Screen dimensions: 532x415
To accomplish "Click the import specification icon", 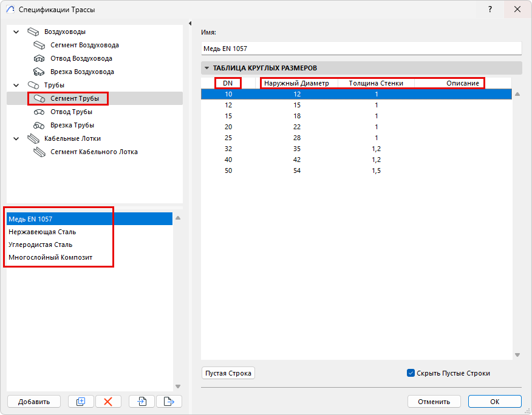I will coord(142,402).
